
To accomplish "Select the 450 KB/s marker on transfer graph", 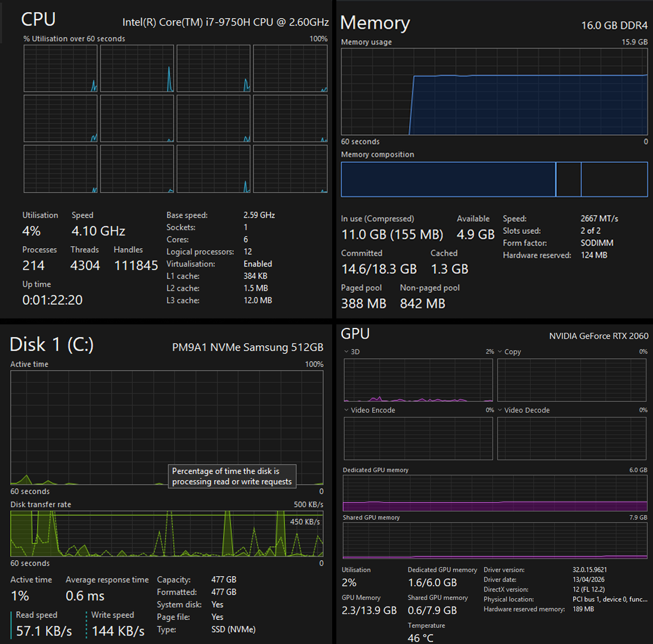I will pyautogui.click(x=305, y=522).
